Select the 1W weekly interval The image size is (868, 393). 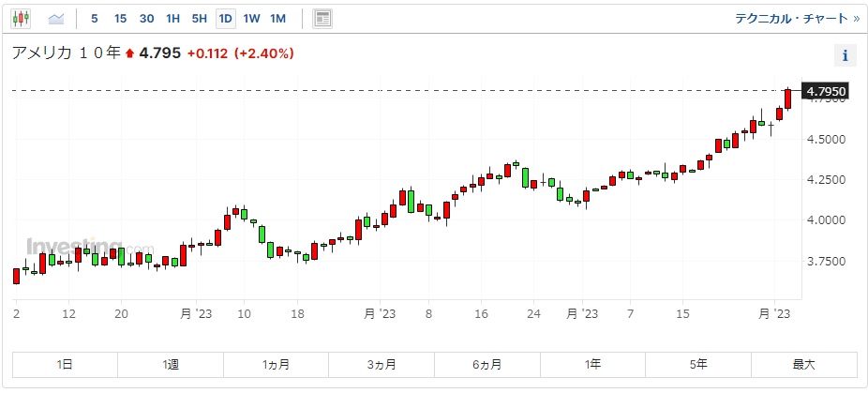(x=251, y=19)
